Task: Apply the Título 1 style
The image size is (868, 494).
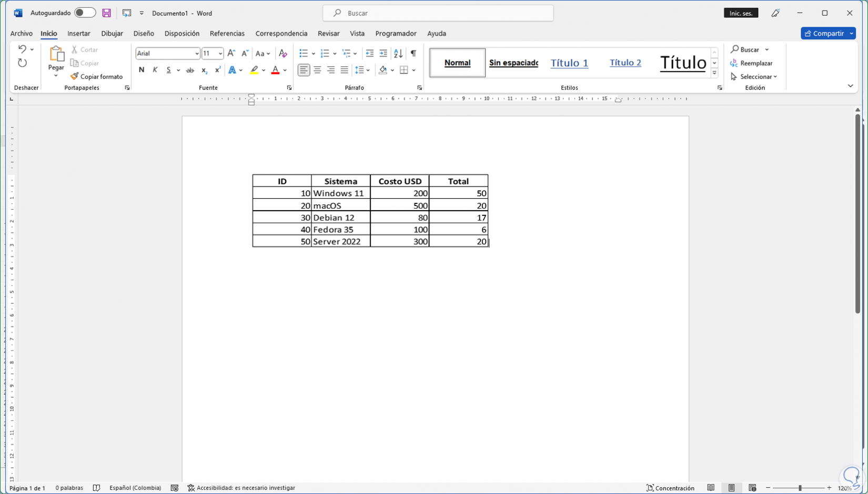Action: point(569,63)
